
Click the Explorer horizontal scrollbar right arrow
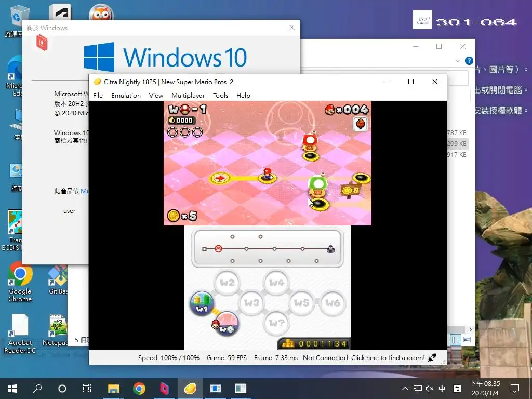click(x=470, y=329)
